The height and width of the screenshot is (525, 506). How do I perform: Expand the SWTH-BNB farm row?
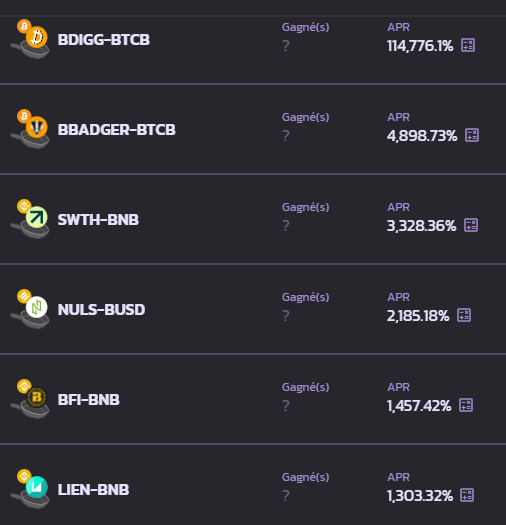[253, 219]
